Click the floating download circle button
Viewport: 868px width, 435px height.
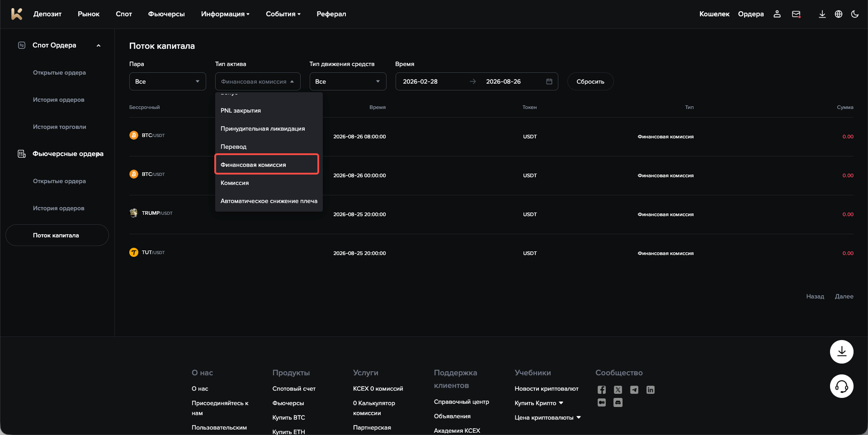[x=842, y=352]
